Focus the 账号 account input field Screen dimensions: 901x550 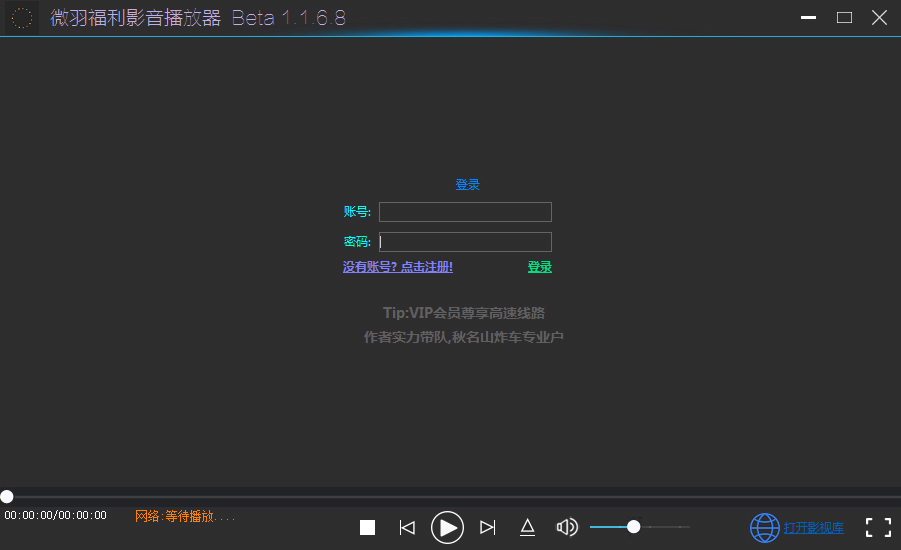click(x=465, y=212)
